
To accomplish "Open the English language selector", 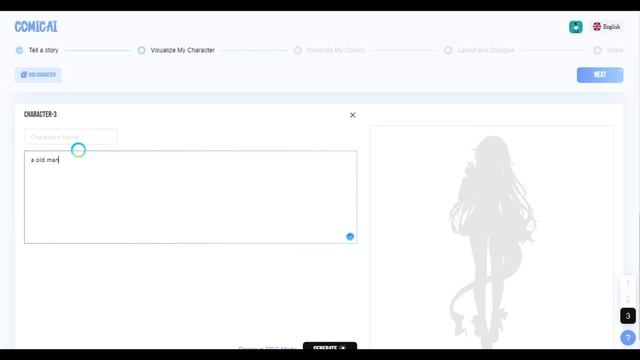I will 607,27.
